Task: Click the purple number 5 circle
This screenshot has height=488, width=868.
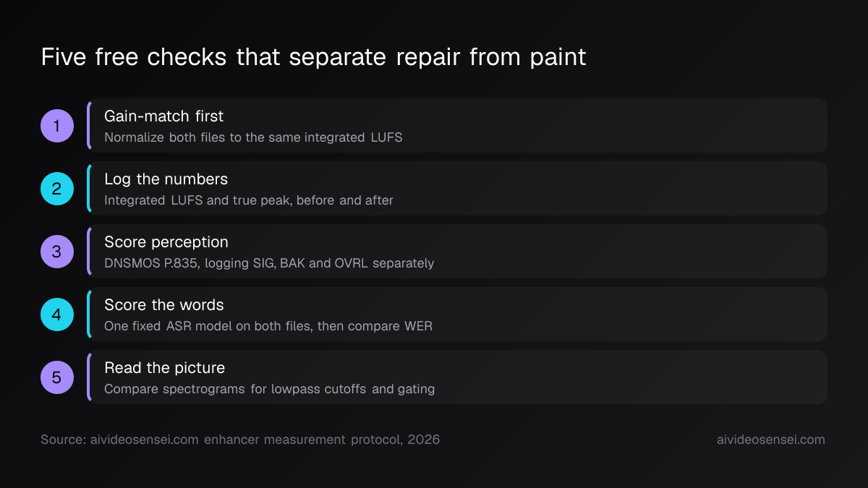Action: point(57,377)
